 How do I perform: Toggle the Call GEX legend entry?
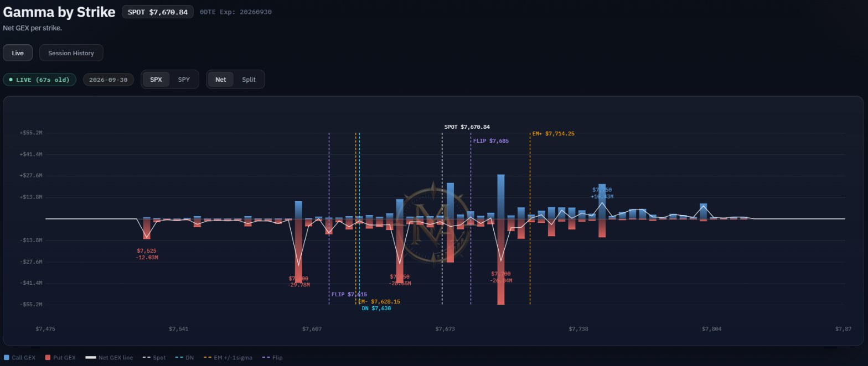tap(19, 358)
